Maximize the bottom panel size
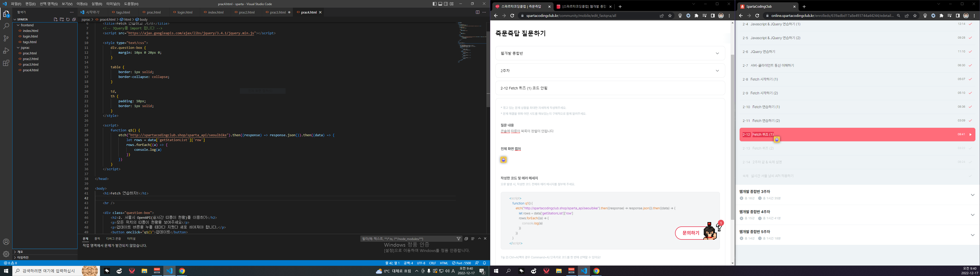 tap(479, 239)
